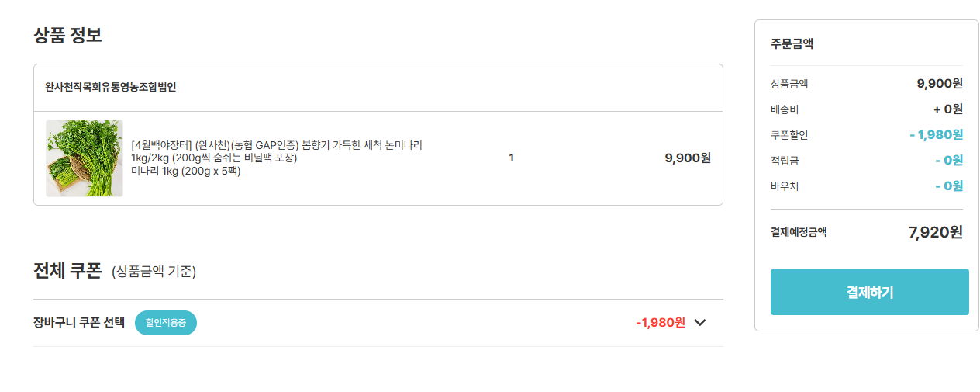Click the product row price 9,900원

coord(687,158)
